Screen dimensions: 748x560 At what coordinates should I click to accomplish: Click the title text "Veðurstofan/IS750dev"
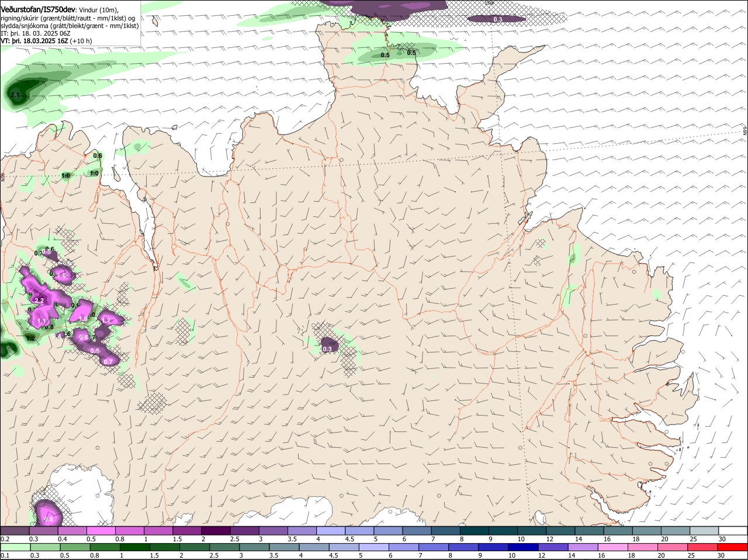point(38,9)
